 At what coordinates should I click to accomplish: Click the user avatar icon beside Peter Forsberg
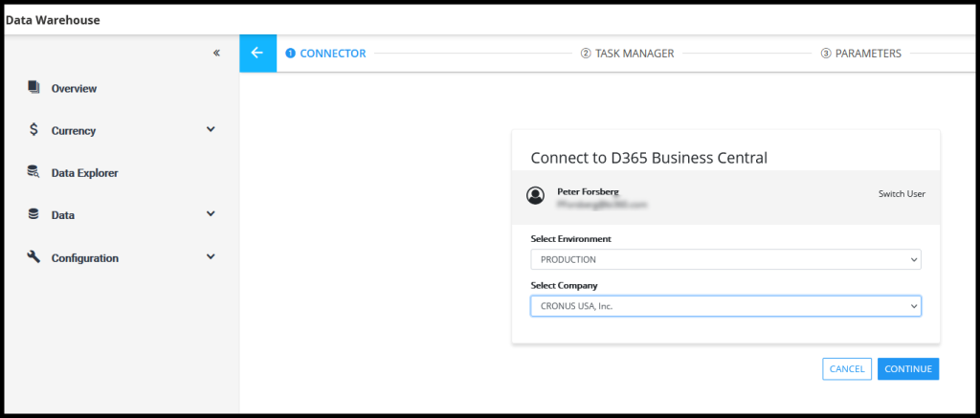tap(535, 195)
